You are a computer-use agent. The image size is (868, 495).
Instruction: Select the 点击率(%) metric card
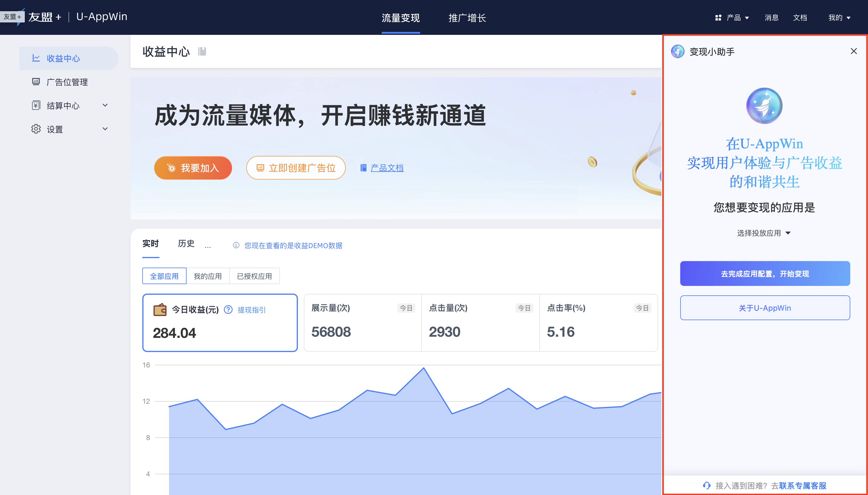tap(598, 323)
